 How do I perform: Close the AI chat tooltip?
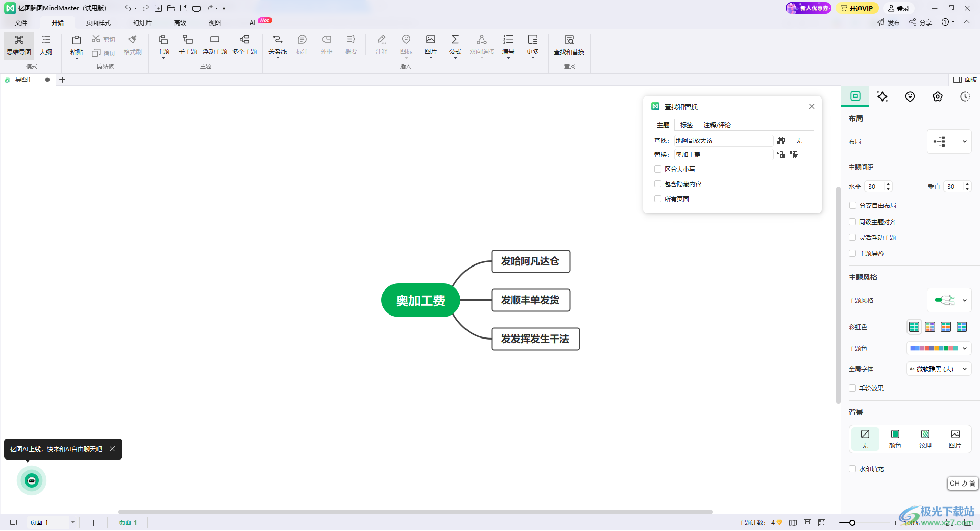[x=112, y=449]
